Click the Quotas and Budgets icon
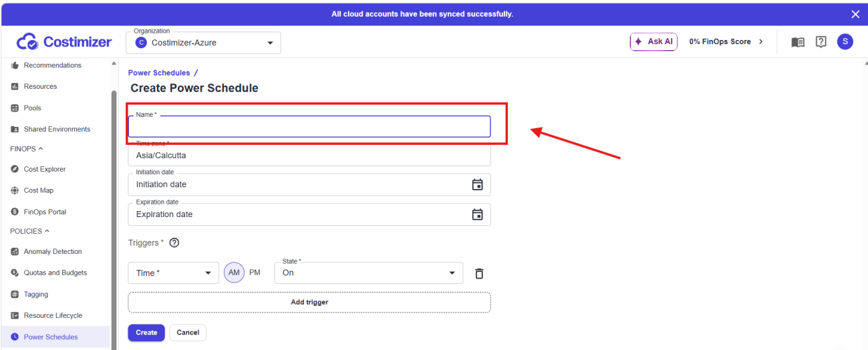Screen dimensions: 868x350 point(15,273)
